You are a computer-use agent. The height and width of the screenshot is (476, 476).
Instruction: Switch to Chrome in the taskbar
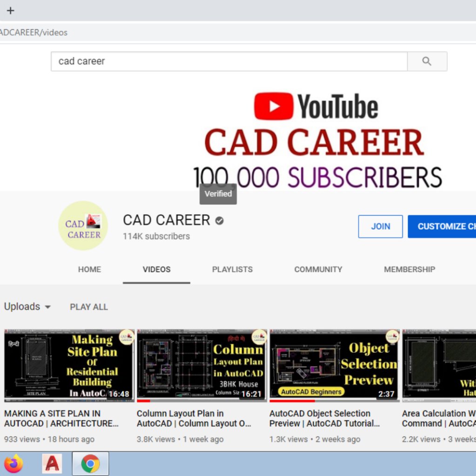pos(90,463)
